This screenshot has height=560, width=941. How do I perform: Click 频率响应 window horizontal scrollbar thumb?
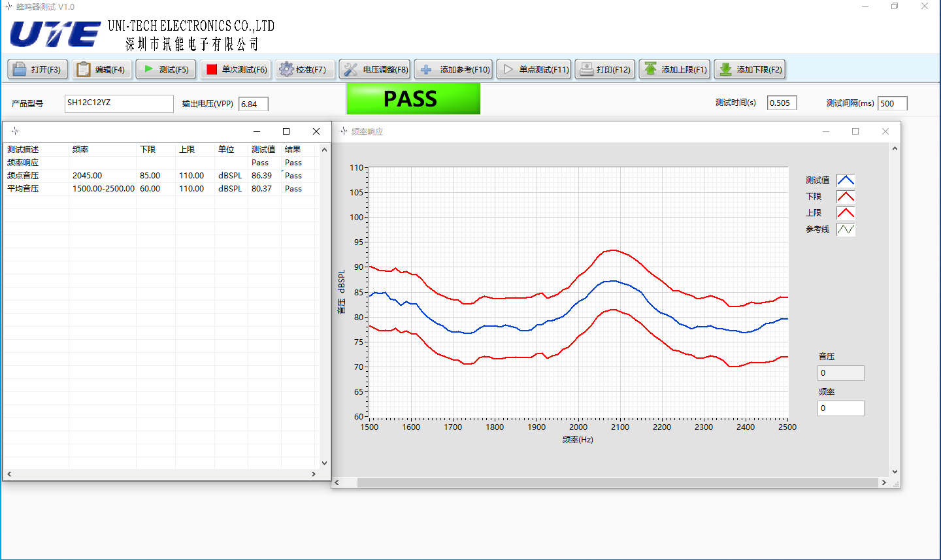point(617,483)
